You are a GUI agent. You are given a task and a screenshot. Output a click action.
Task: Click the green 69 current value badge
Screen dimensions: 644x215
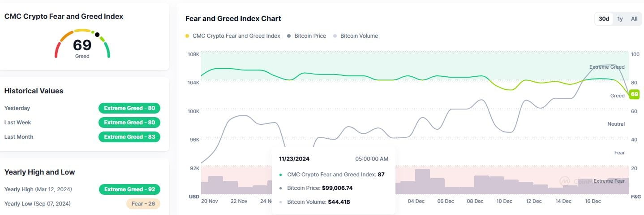(x=634, y=94)
